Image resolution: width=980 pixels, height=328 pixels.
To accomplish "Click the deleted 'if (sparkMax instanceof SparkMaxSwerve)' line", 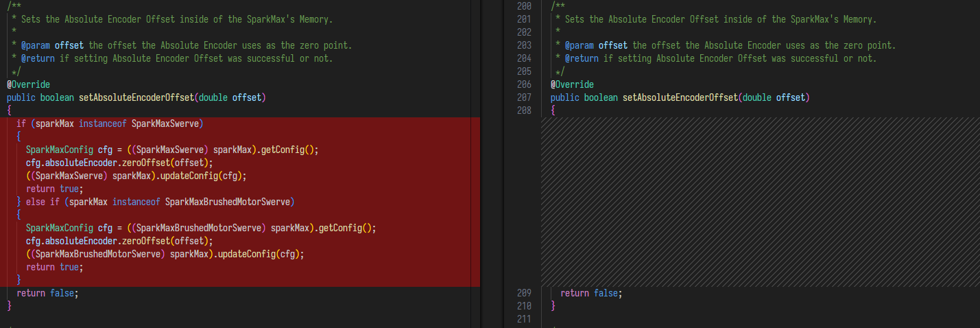I will pyautogui.click(x=110, y=124).
